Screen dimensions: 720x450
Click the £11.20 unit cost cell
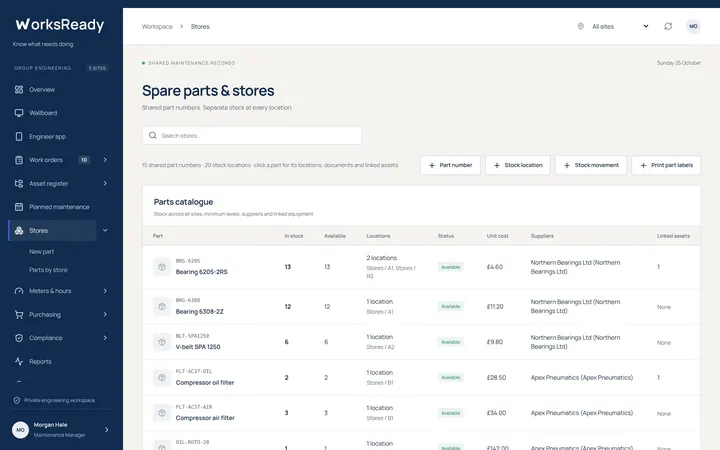[x=495, y=306]
